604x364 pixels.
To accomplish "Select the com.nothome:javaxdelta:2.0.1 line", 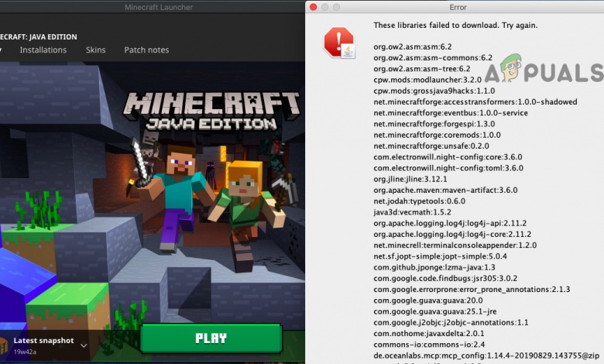I will (429, 334).
